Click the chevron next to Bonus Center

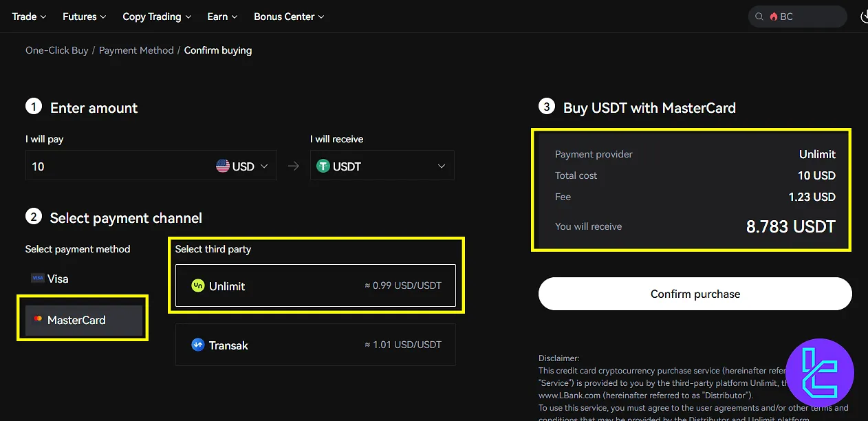tap(321, 17)
